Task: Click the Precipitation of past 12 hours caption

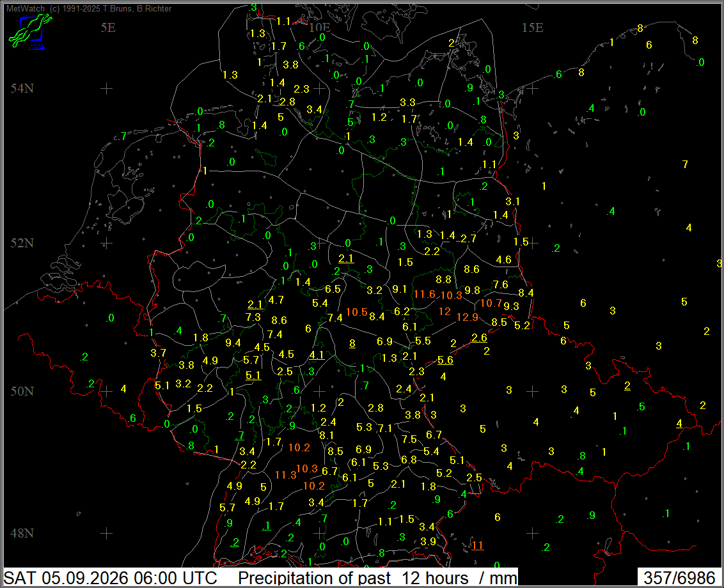Action: point(353,578)
